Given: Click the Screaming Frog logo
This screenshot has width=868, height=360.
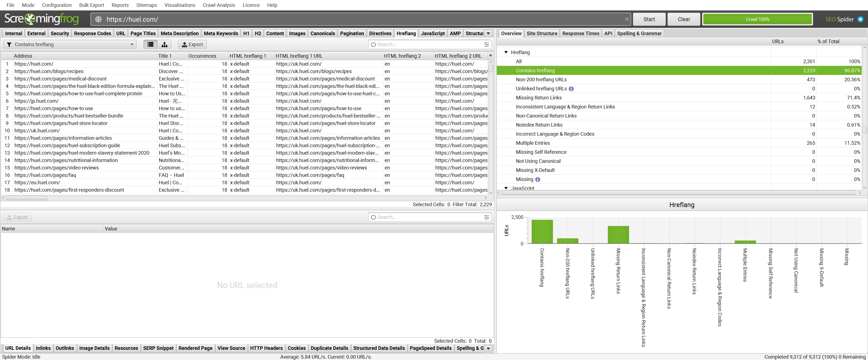Looking at the screenshot, I should [41, 19].
